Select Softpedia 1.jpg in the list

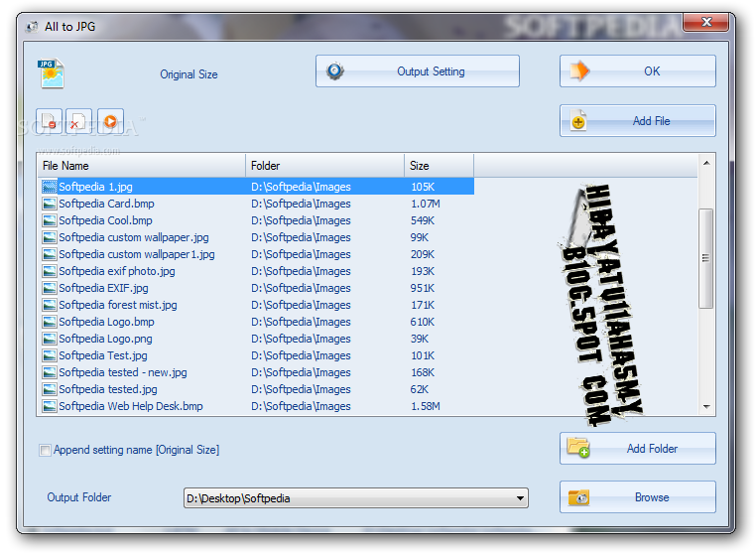[256, 187]
